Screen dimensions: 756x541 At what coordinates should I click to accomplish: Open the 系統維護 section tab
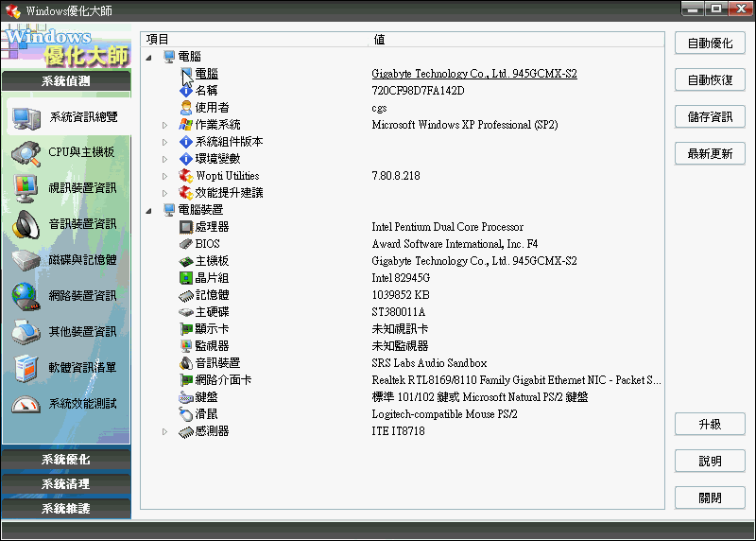pos(66,509)
